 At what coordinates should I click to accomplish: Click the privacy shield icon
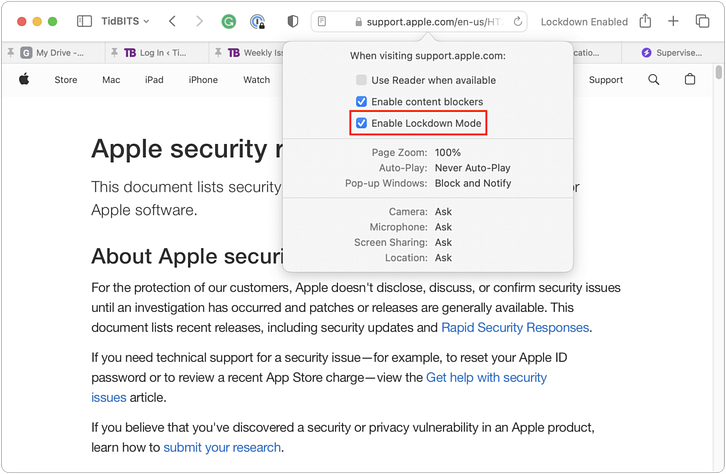[x=292, y=21]
